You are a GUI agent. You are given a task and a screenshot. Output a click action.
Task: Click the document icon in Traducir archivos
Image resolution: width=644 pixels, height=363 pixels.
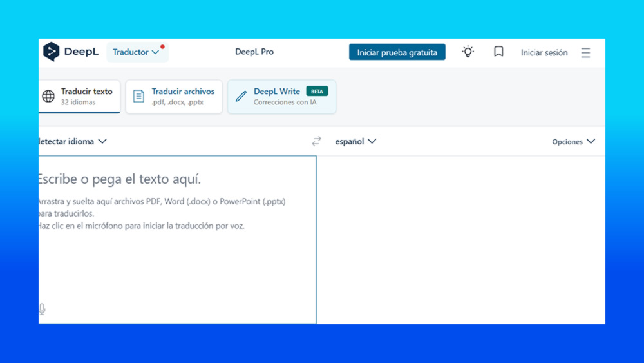coord(138,96)
